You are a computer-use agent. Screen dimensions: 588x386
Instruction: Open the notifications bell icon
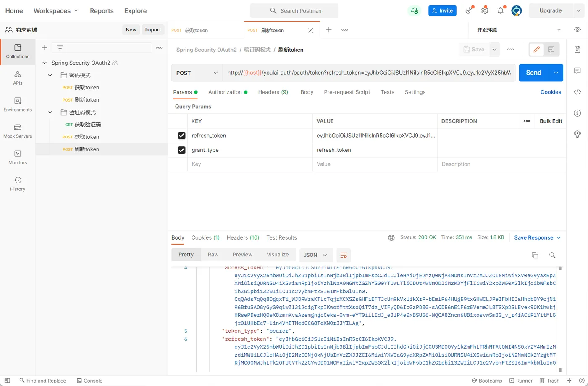501,10
